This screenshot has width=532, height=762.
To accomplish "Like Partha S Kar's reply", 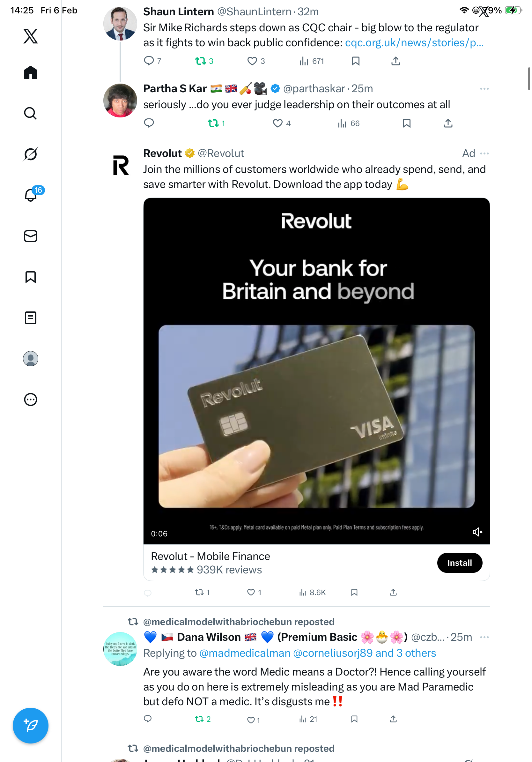I will coord(277,123).
